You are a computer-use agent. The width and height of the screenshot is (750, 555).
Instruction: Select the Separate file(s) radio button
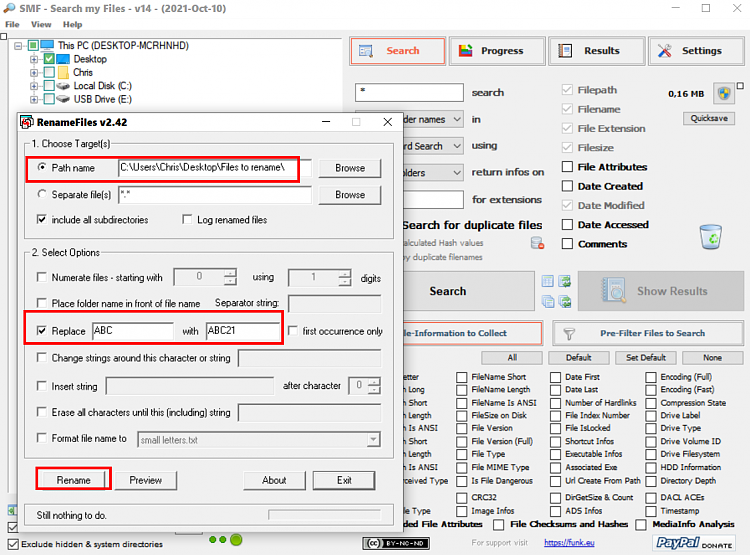42,194
